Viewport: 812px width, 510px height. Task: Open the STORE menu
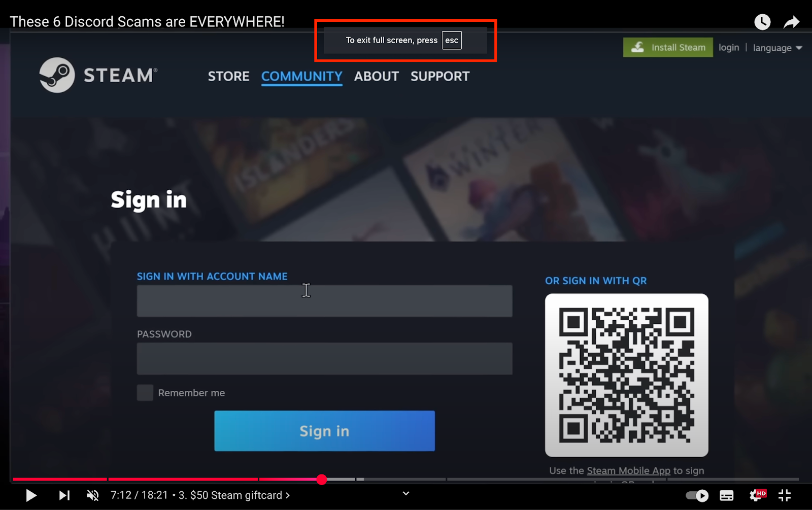[x=228, y=76]
